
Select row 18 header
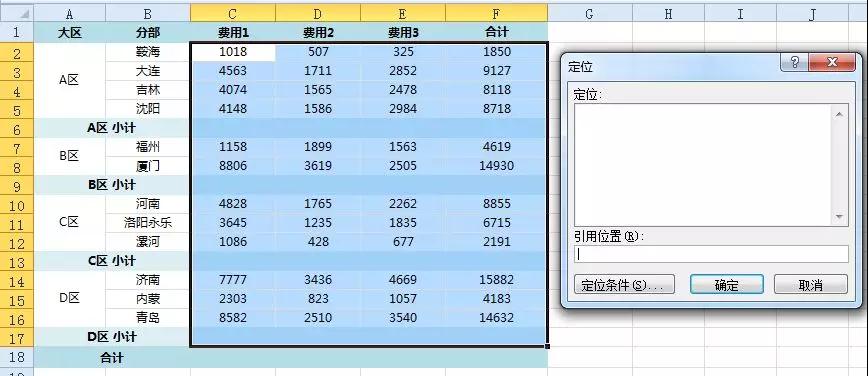17,357
